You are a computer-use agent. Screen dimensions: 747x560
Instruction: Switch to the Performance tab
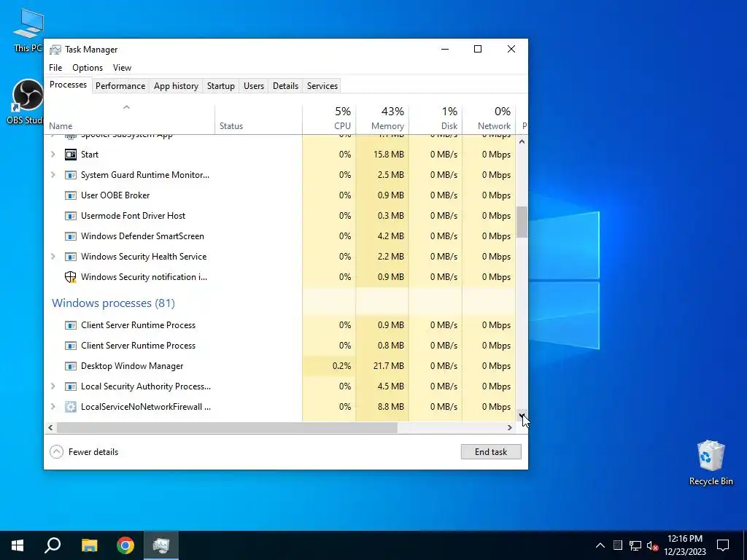coord(120,86)
